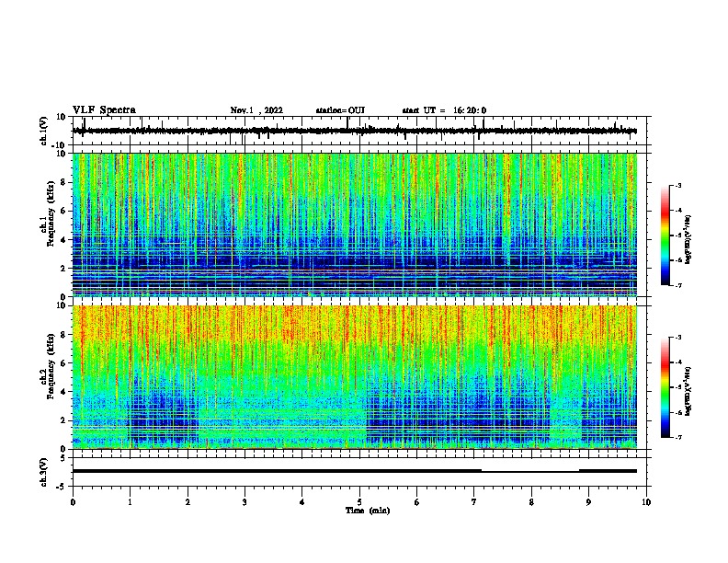Click tick label "1" on the time axis
Viewport: 728px width, 563px height.
(x=130, y=502)
